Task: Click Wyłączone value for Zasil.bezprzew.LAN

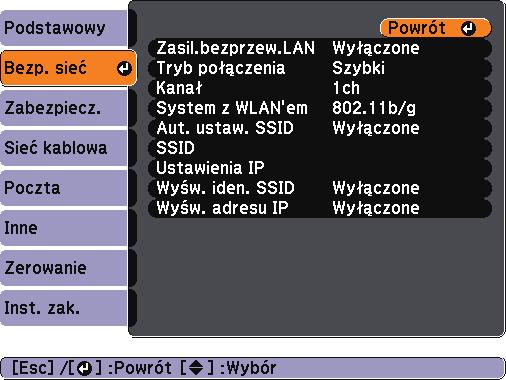Action: 376,48
